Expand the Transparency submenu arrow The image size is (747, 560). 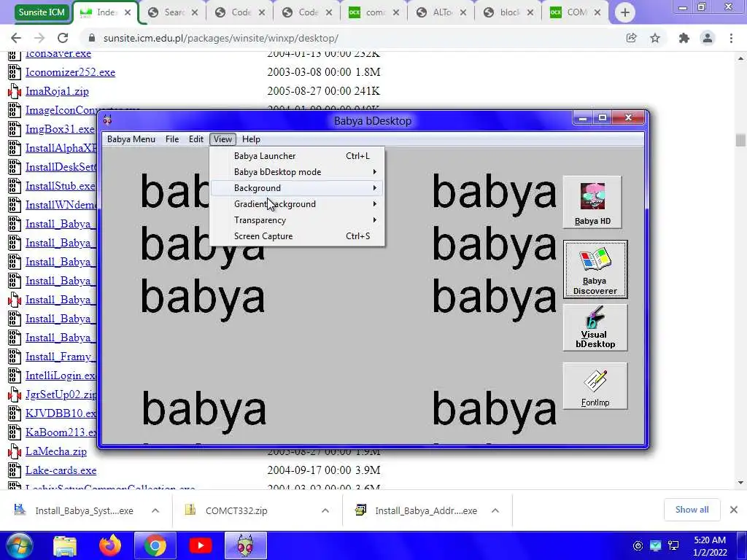coord(374,220)
